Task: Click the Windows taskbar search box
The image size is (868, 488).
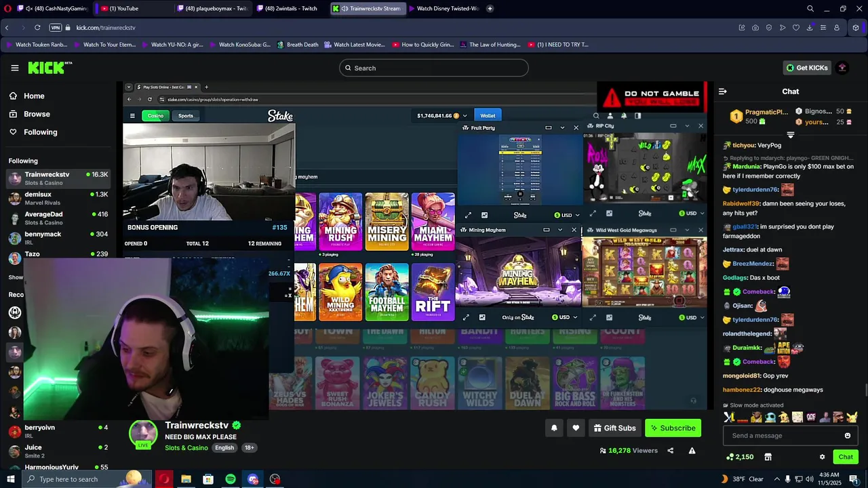Action: click(x=87, y=479)
